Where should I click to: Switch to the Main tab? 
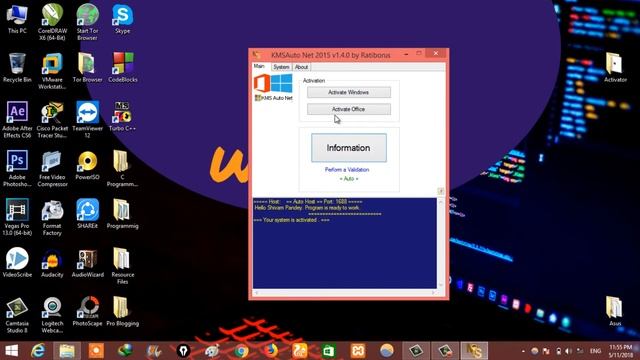pos(259,66)
